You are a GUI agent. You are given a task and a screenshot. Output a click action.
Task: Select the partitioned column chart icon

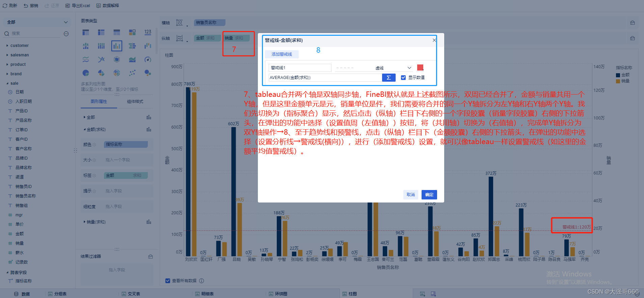86,46
